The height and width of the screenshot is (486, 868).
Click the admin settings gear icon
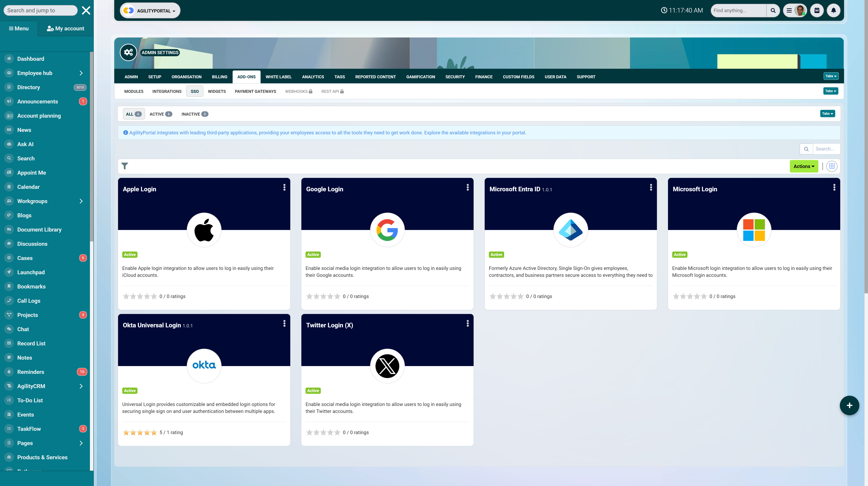128,52
